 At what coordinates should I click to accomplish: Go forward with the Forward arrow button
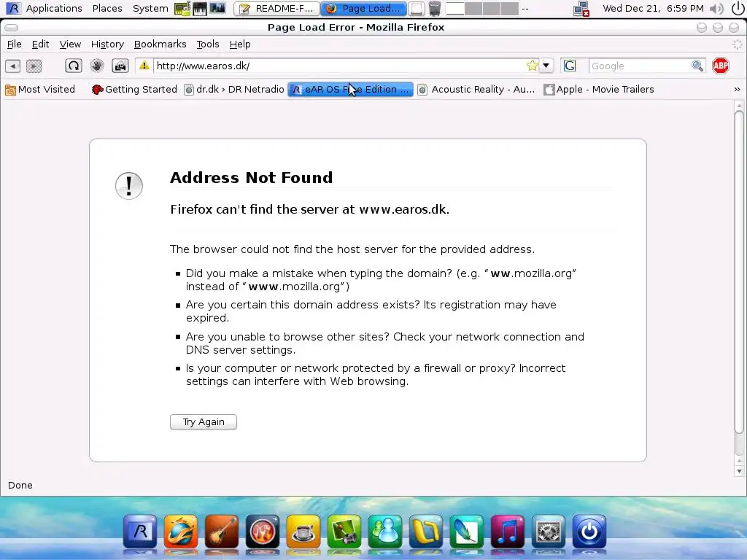click(34, 66)
